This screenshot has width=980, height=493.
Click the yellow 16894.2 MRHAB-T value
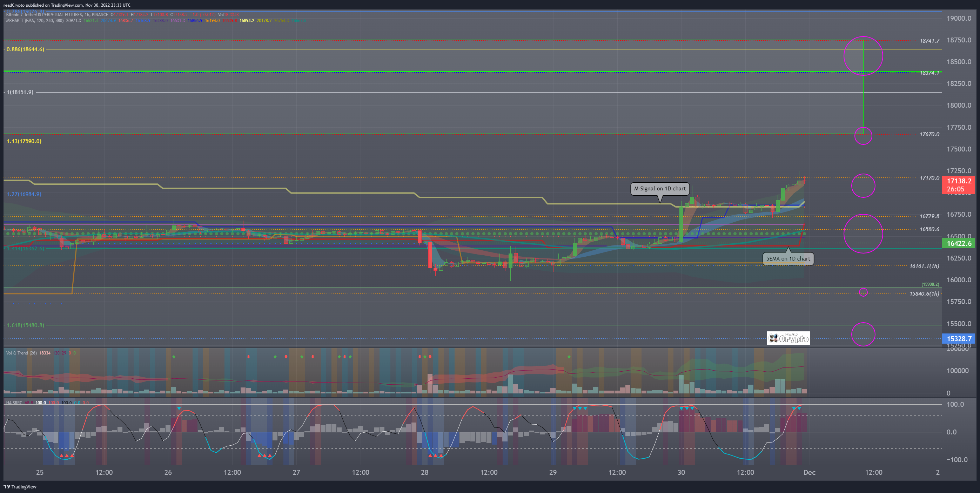tap(247, 21)
